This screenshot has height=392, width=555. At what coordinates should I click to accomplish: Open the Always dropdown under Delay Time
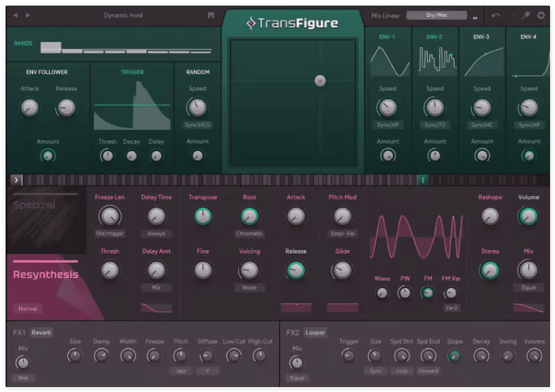pos(157,233)
